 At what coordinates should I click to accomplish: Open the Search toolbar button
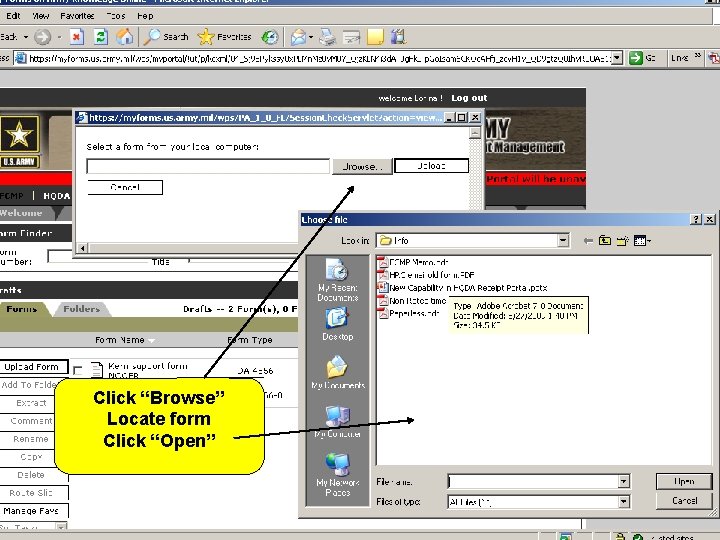tap(166, 37)
